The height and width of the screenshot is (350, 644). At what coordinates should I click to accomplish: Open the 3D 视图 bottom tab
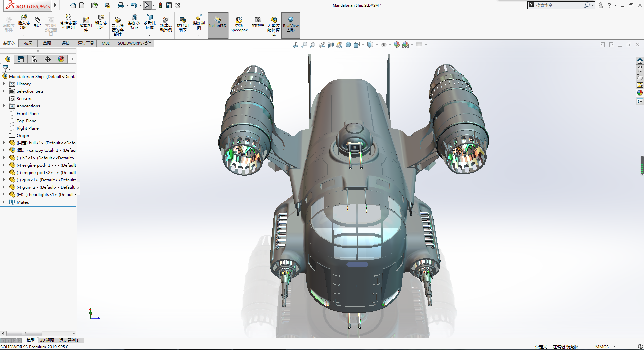point(47,340)
